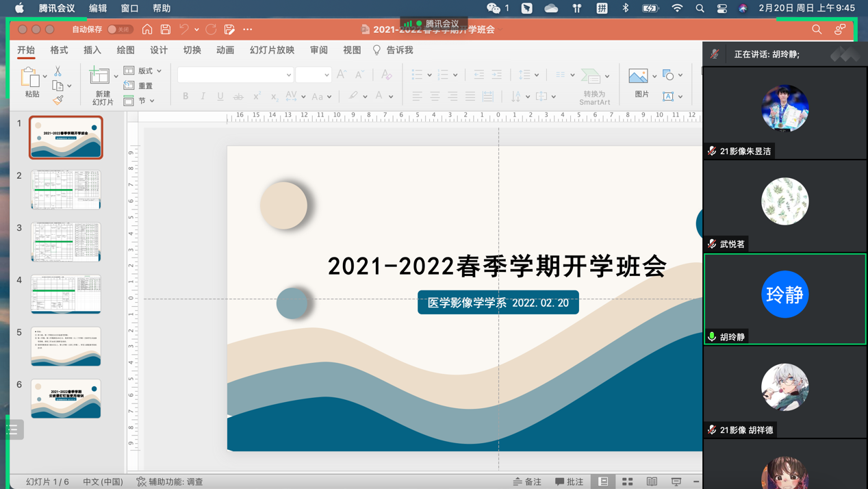Click the 重置 reset button
The width and height of the screenshot is (868, 489).
point(139,86)
